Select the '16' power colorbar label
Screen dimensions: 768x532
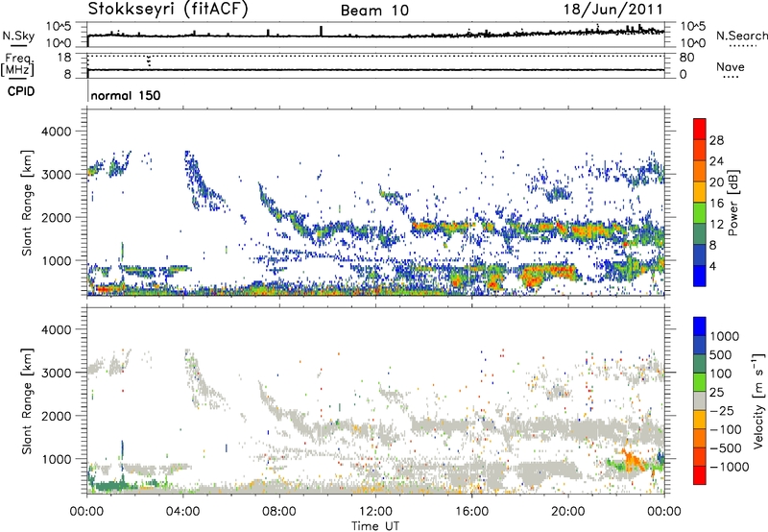pyautogui.click(x=716, y=204)
